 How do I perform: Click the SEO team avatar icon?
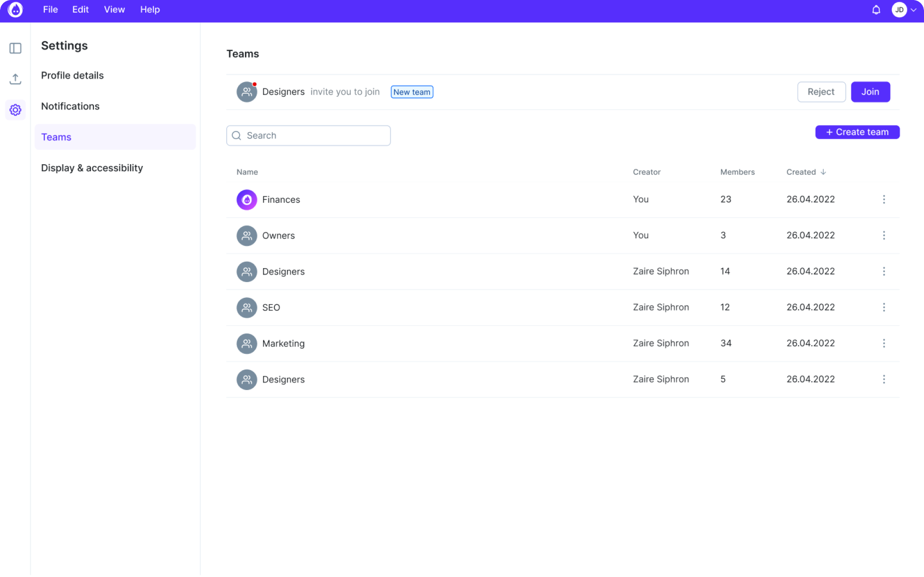click(x=247, y=308)
